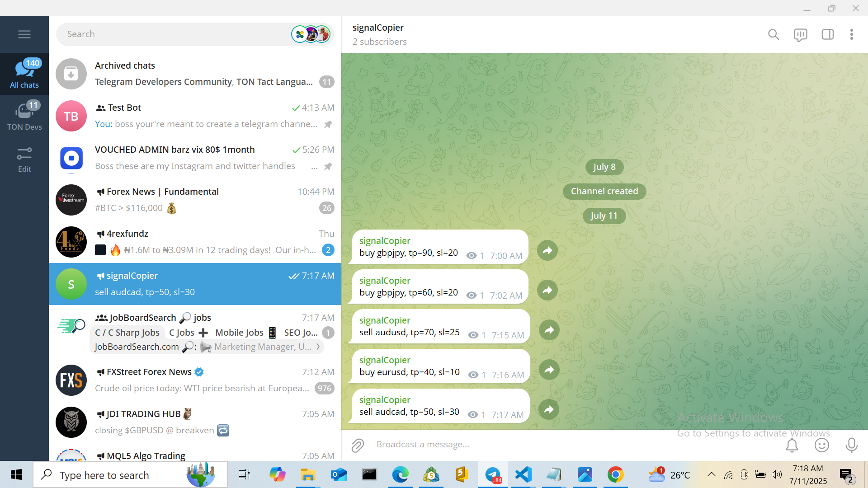This screenshot has width=868, height=488.
Task: Click the TB avatar of Test Bot
Action: (71, 116)
